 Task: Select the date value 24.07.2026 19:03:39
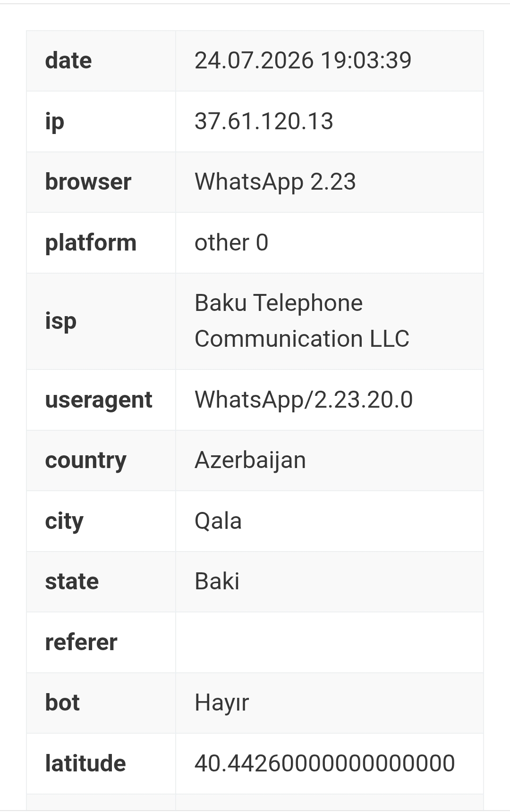[x=303, y=60]
